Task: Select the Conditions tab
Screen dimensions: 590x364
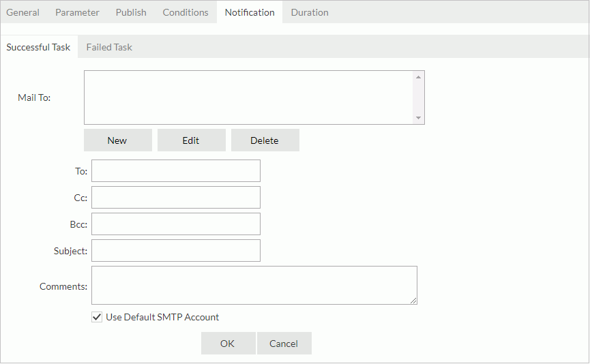Action: coord(186,12)
